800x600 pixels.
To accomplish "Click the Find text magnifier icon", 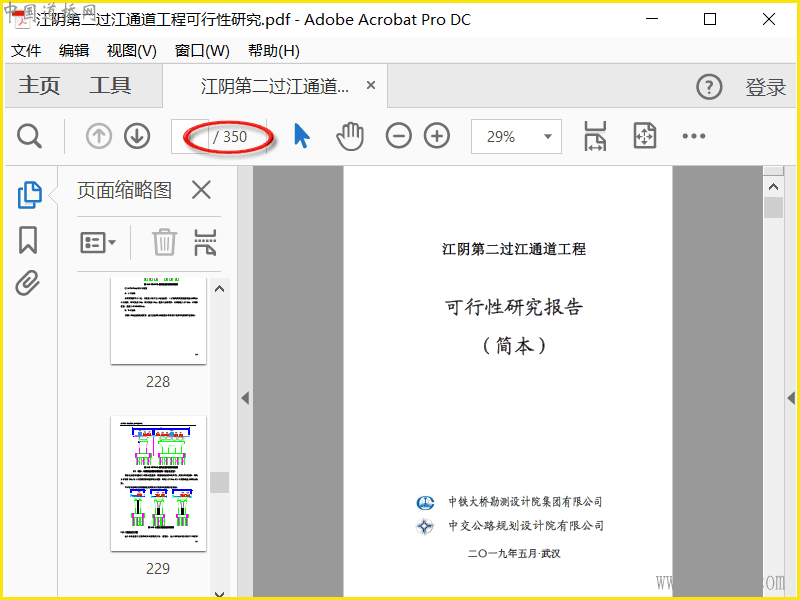I will coord(29,136).
